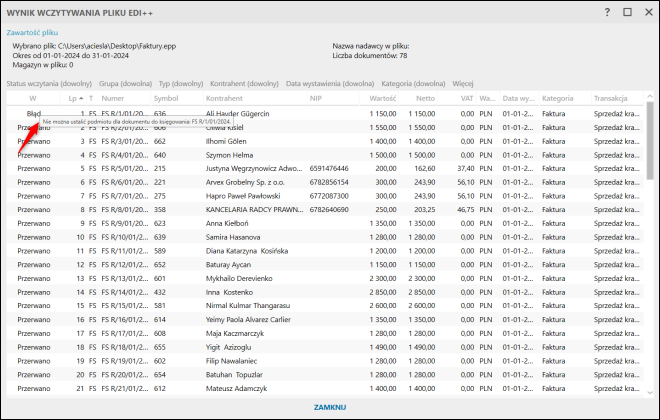
Task: Select the Błąd status row
Action: coord(325,114)
